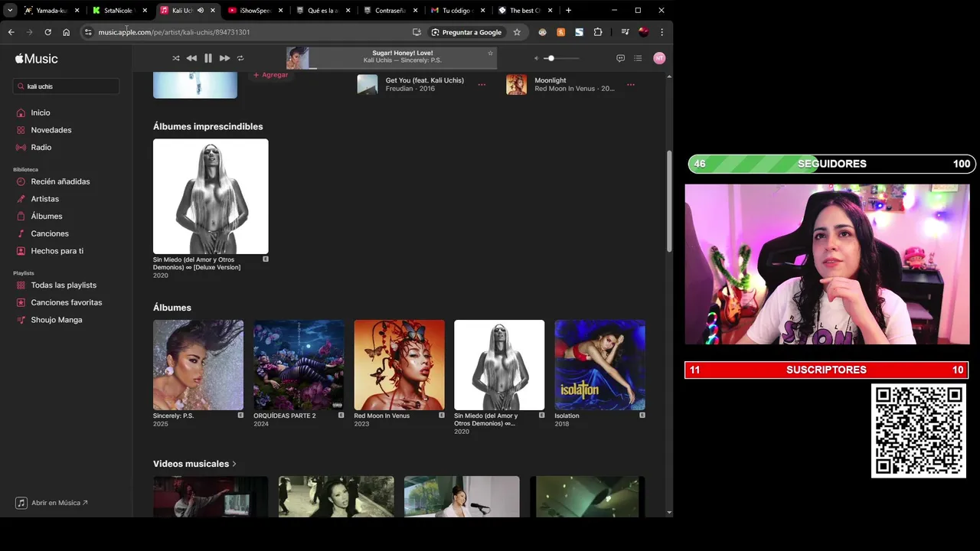Open Radio in the sidebar
This screenshot has width=980, height=551.
point(41,147)
